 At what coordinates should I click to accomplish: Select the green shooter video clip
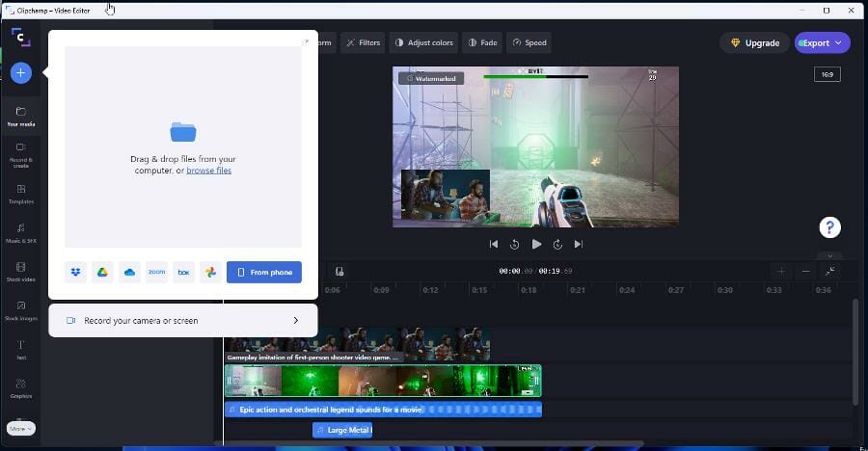point(383,381)
